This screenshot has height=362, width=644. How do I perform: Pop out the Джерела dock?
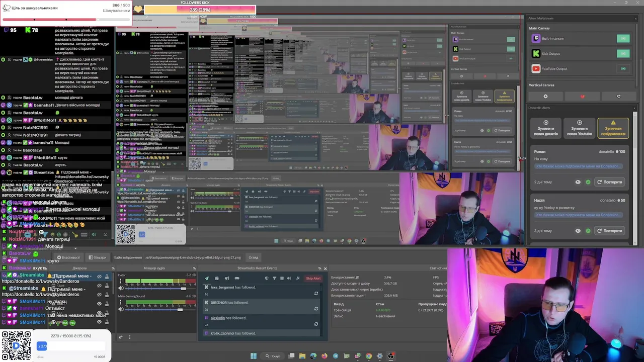tap(113, 268)
